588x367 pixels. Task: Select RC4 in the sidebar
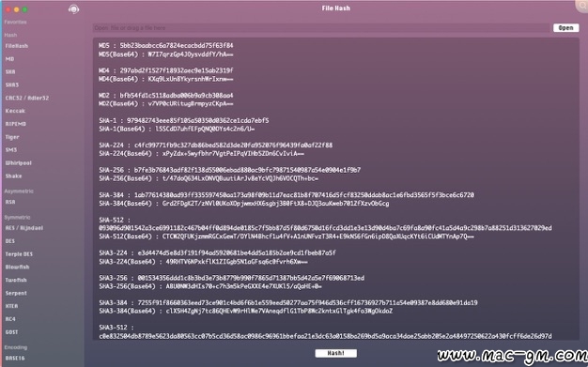pos(10,319)
